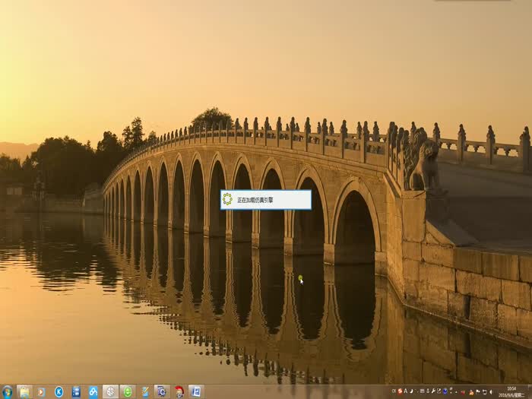
Task: Open the file explorer folder in taskbar
Action: tap(24, 391)
